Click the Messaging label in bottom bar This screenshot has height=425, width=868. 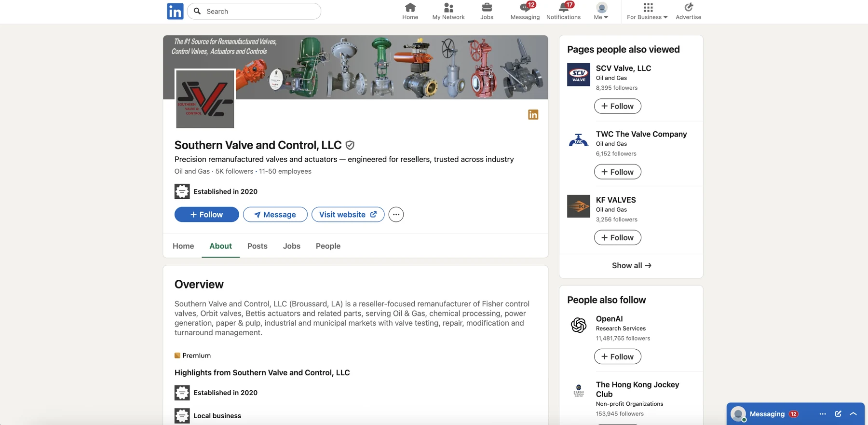pos(767,414)
